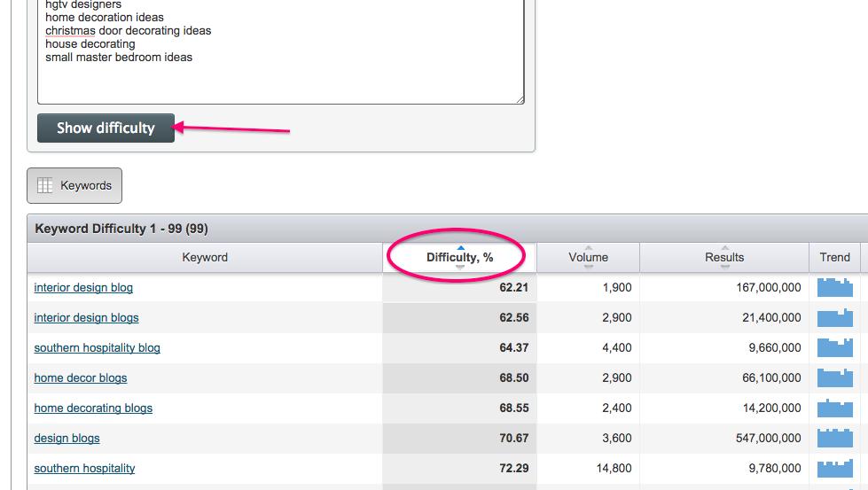Click trend chart for southern hospitality blog
This screenshot has height=490, width=868.
[834, 347]
